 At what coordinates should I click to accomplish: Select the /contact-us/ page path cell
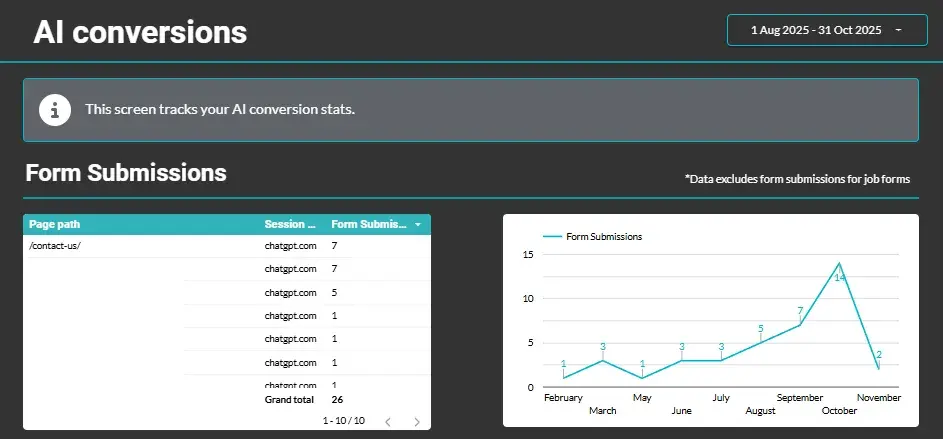coord(55,245)
